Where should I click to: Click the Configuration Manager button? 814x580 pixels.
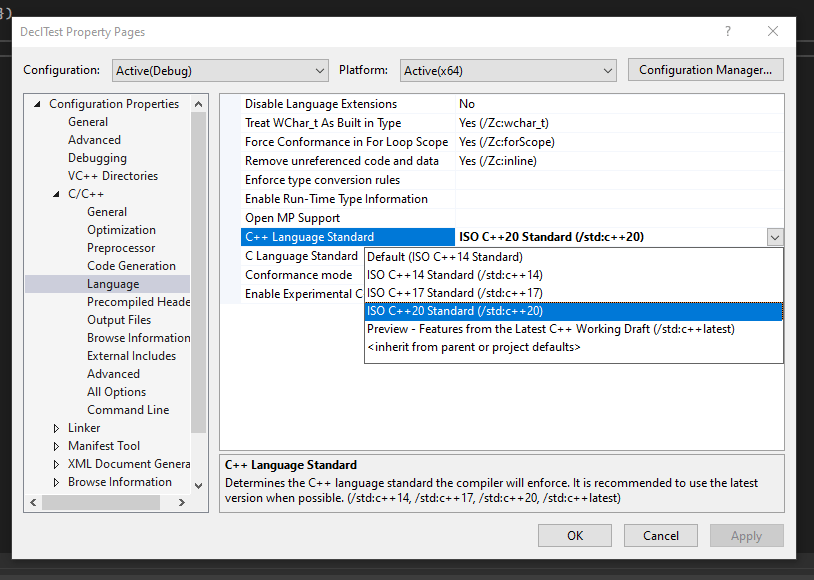pyautogui.click(x=705, y=70)
